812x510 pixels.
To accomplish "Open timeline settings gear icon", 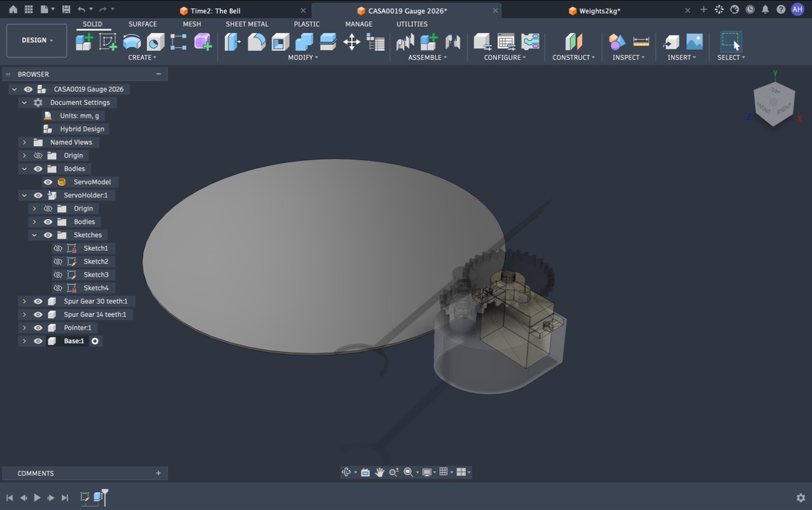I will tap(801, 498).
